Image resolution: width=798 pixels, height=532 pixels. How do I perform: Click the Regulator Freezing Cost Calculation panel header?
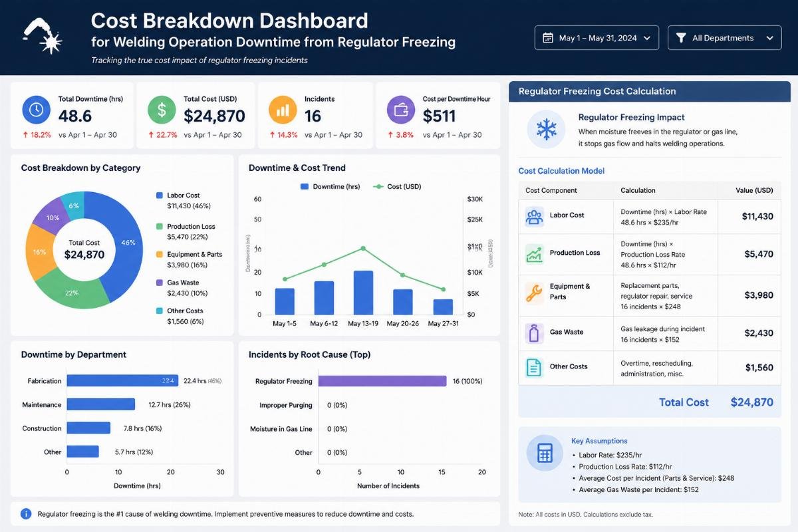(x=651, y=92)
